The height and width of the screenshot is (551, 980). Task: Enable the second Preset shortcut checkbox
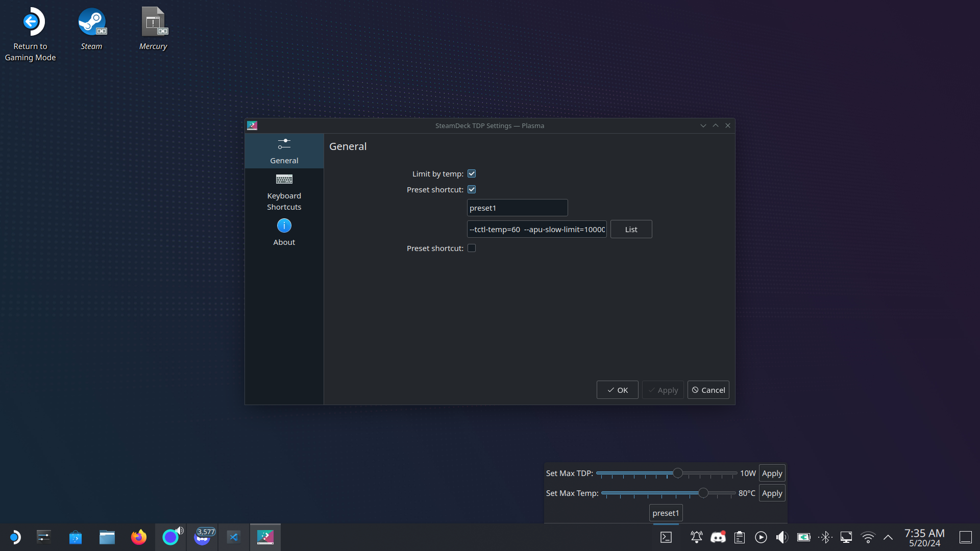pos(472,248)
